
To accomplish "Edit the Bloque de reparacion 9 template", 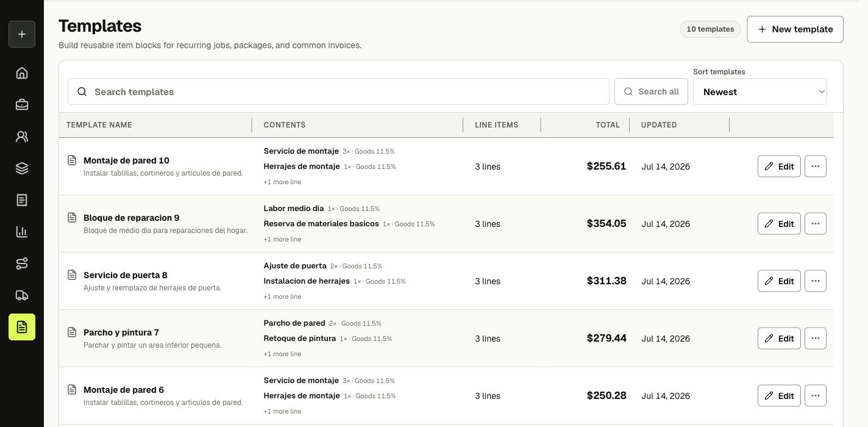I will 779,223.
